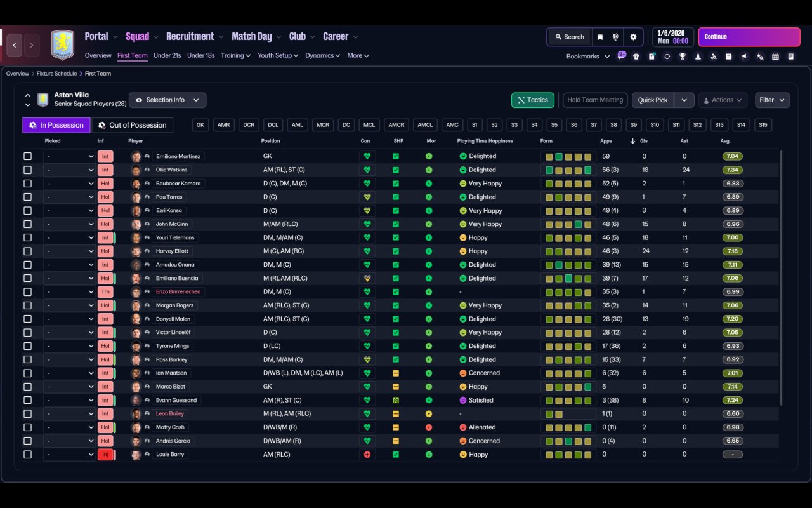Image resolution: width=812 pixels, height=508 pixels.
Task: Open the settings gear icon
Action: click(x=633, y=37)
